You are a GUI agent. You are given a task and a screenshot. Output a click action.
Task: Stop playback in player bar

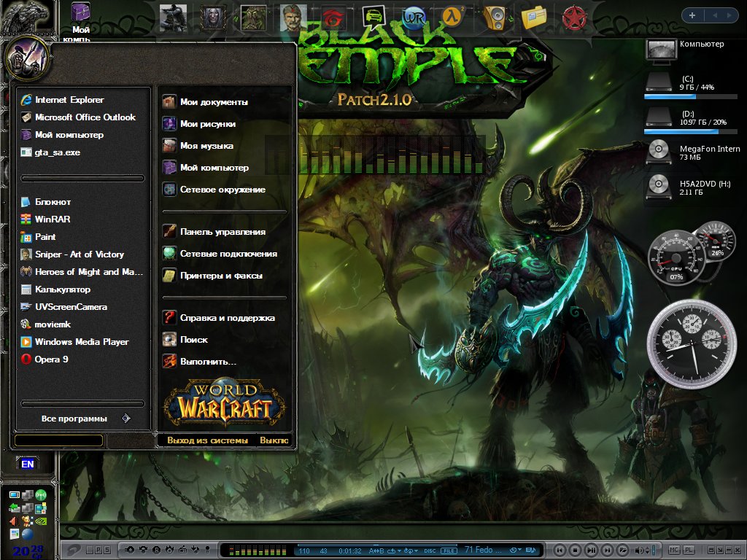coord(575,550)
